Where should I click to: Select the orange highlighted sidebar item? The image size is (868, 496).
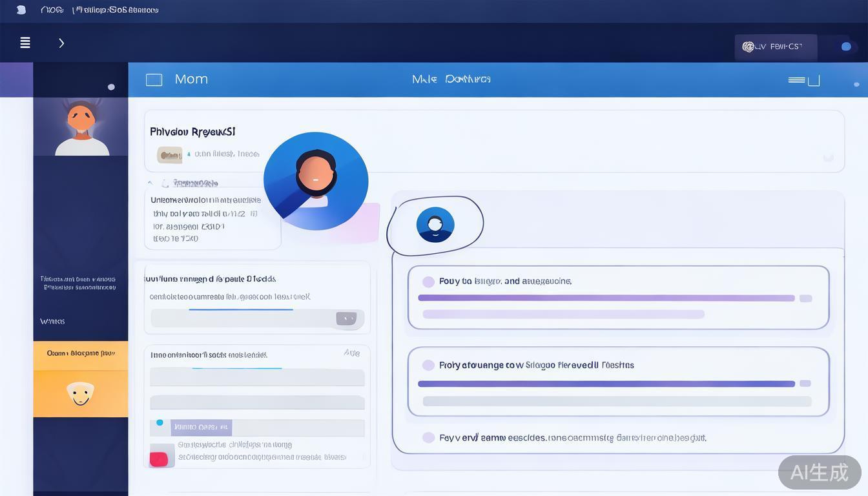[81, 354]
